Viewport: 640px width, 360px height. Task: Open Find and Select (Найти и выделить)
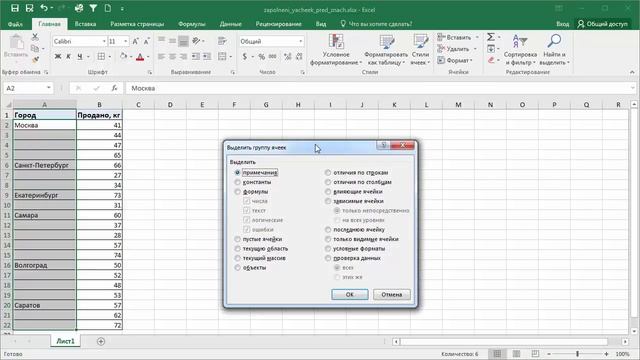pos(554,49)
